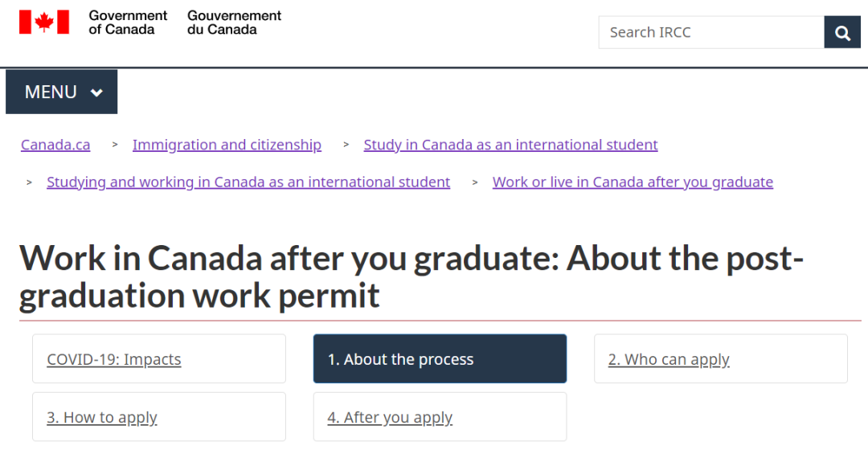Go to Canada.ca breadcrumb link
The width and height of the screenshot is (868, 450).
[x=55, y=145]
